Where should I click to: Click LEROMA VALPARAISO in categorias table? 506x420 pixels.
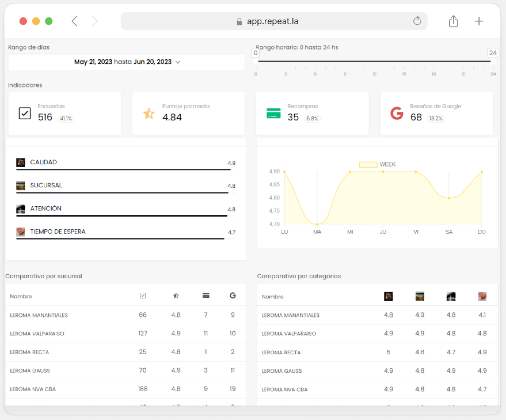pos(289,334)
